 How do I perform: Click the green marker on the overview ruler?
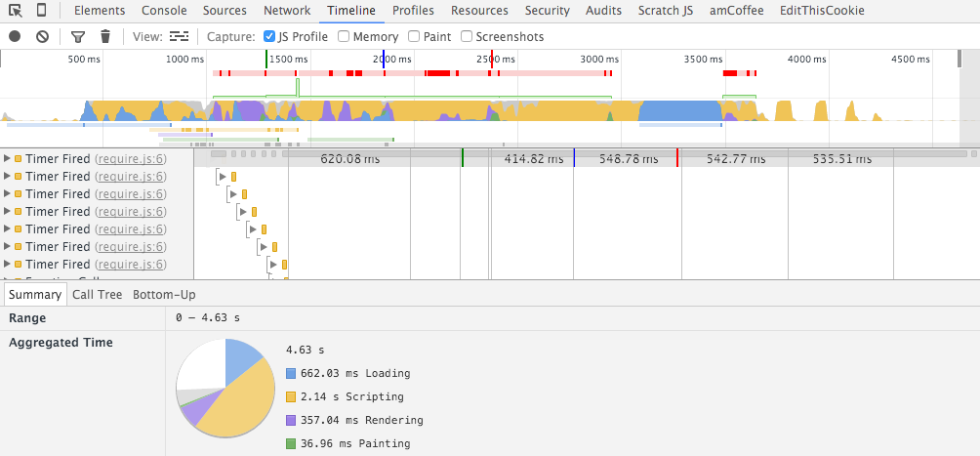coord(266,59)
